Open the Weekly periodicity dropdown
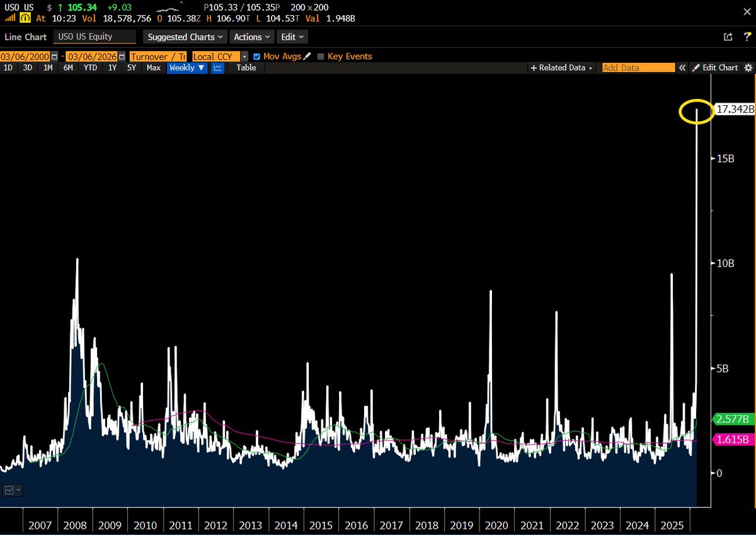 click(x=187, y=67)
